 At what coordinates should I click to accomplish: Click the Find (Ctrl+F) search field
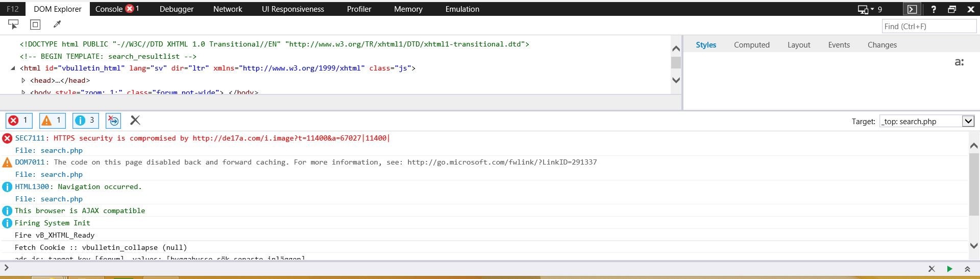pyautogui.click(x=928, y=26)
